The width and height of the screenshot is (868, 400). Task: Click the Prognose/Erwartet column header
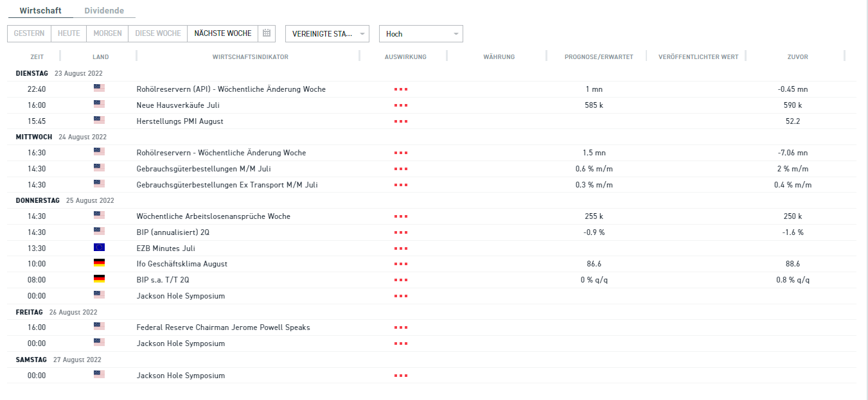[x=599, y=57]
